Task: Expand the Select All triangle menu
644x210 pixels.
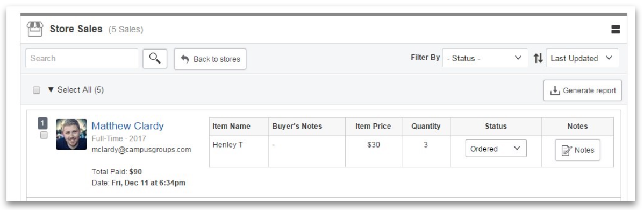Action: coord(51,90)
